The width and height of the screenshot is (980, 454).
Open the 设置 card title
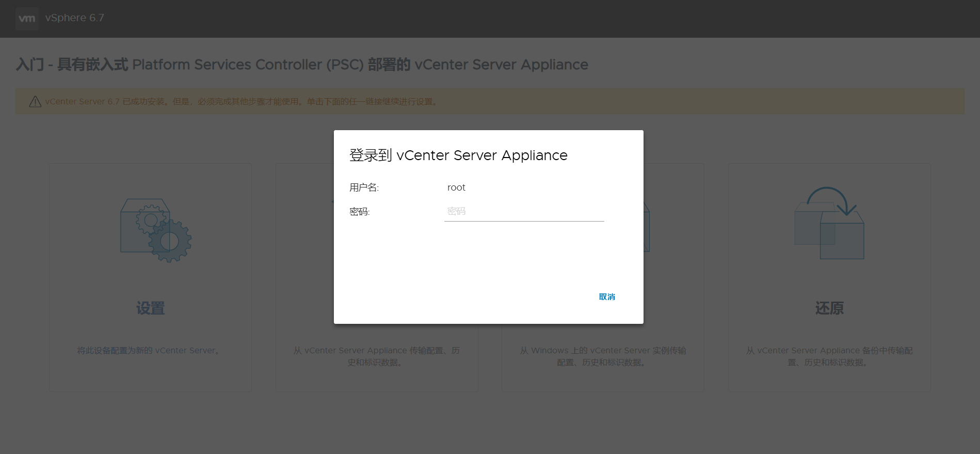tap(150, 308)
